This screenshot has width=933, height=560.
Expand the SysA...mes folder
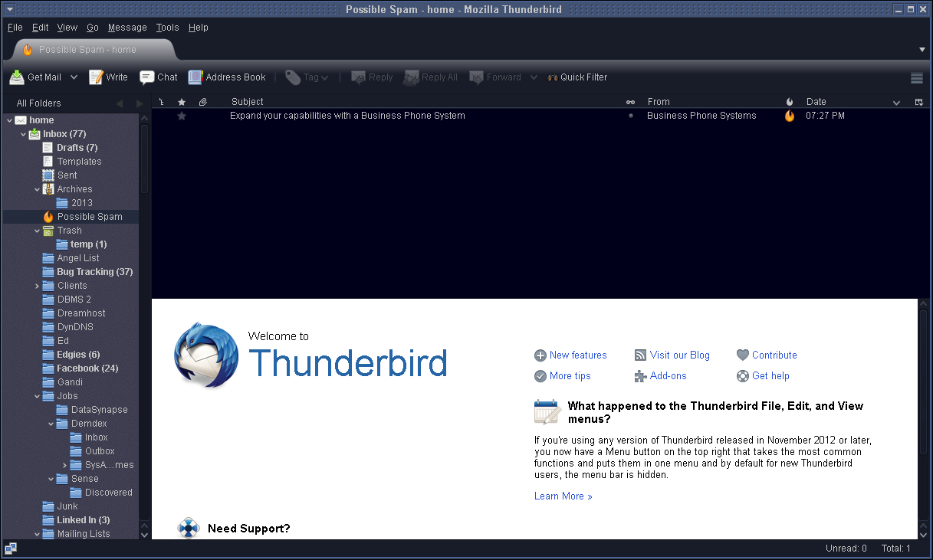point(65,465)
